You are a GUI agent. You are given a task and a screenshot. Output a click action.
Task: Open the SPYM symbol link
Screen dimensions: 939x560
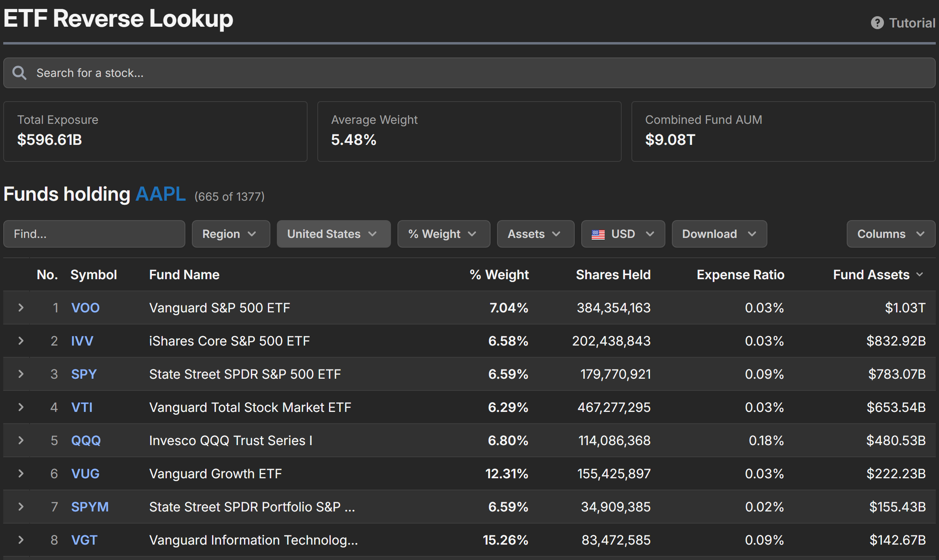90,507
